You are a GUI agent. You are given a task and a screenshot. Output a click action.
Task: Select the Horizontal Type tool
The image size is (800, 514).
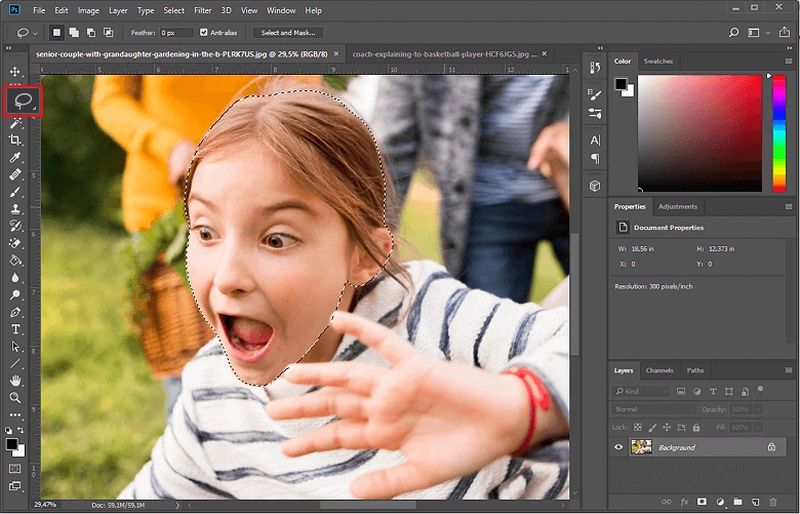(x=15, y=329)
